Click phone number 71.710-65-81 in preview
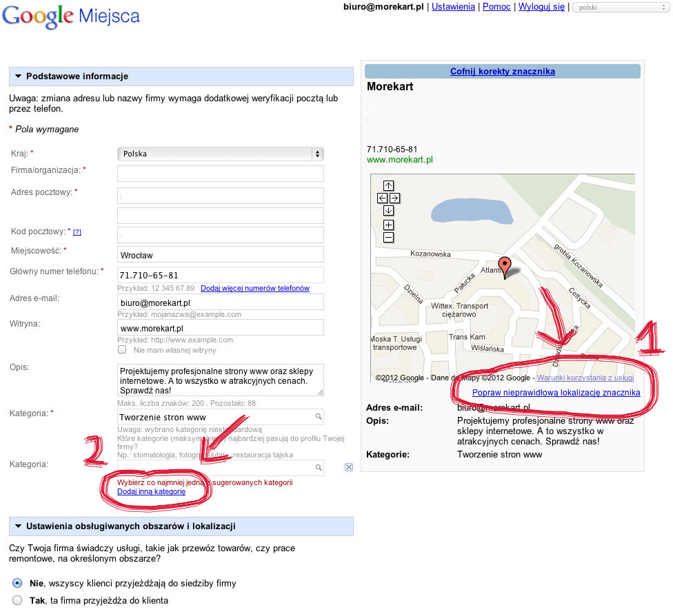Screen dimensions: 673x616 [392, 150]
